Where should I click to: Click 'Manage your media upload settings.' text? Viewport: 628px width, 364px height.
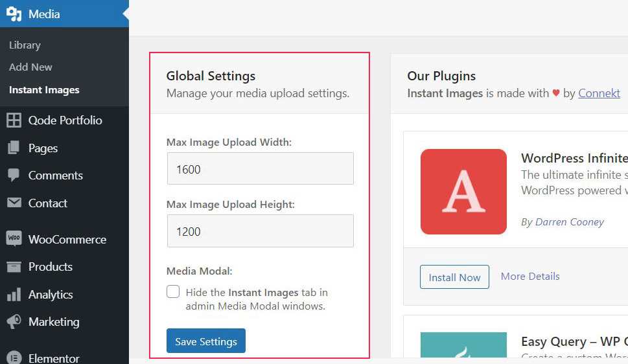[258, 93]
